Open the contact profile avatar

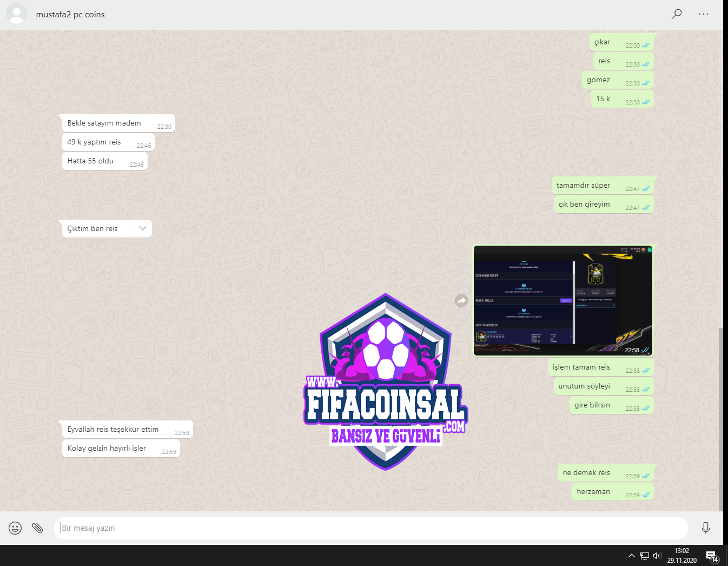[17, 14]
